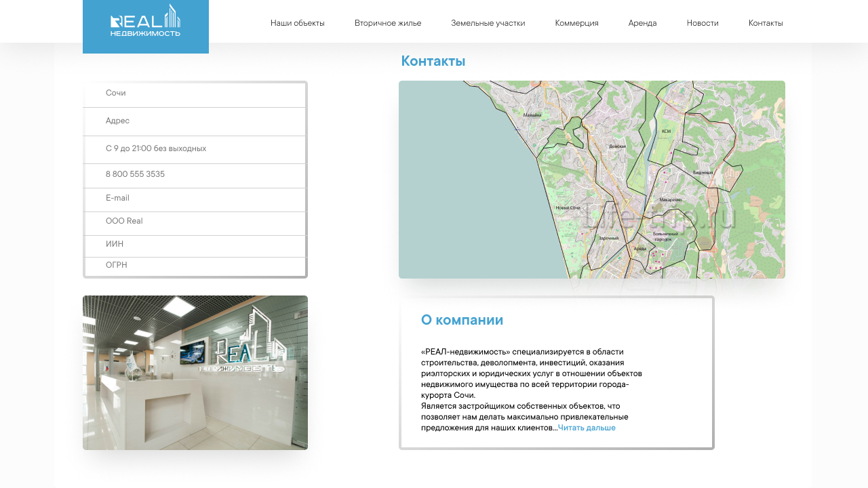Click the Донская district label on the map

click(617, 146)
